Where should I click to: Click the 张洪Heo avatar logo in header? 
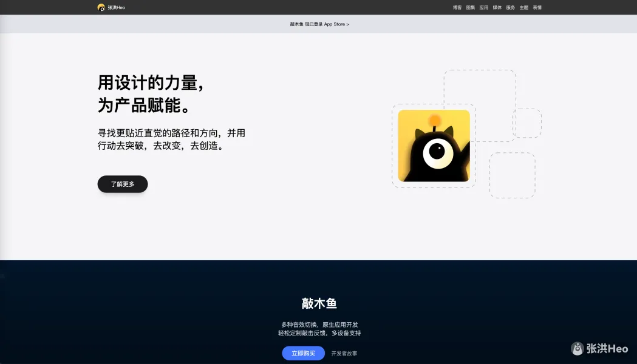point(101,7)
